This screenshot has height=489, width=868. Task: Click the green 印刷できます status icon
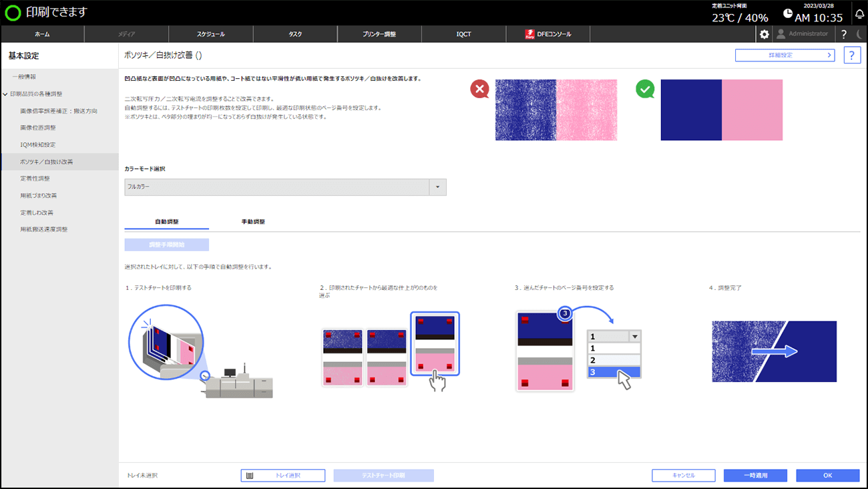coord(13,12)
